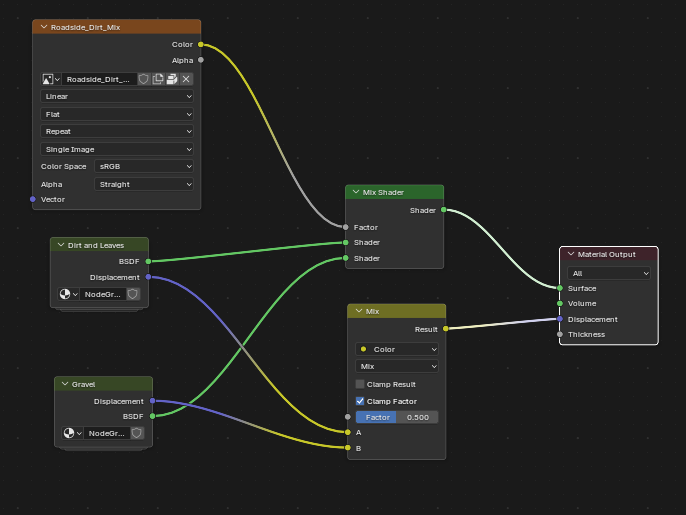Open the image browse icon in Roadside_Dirt_Mix

click(50, 79)
